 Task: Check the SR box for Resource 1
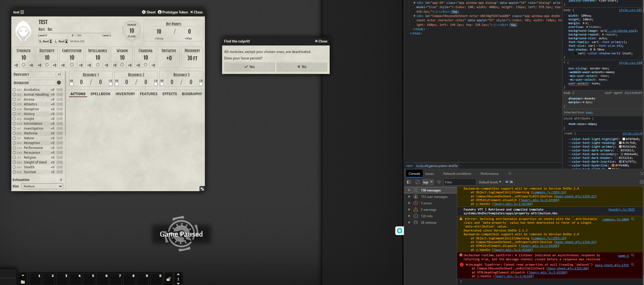pyautogui.click(x=71, y=84)
